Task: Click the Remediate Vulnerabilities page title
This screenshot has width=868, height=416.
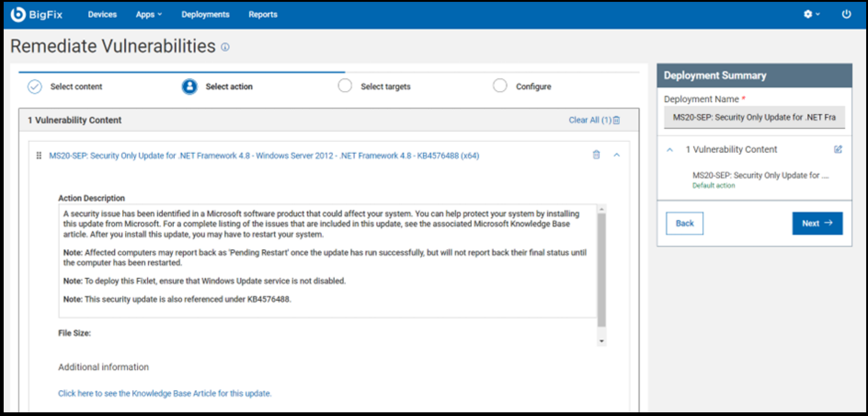Action: pyautogui.click(x=113, y=46)
